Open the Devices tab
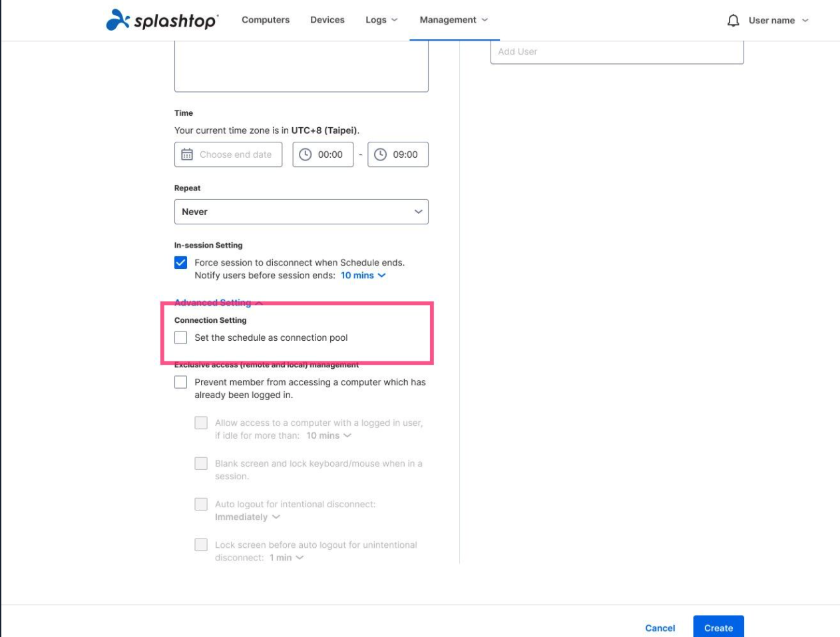Screen dimensions: 840x637 tap(327, 20)
